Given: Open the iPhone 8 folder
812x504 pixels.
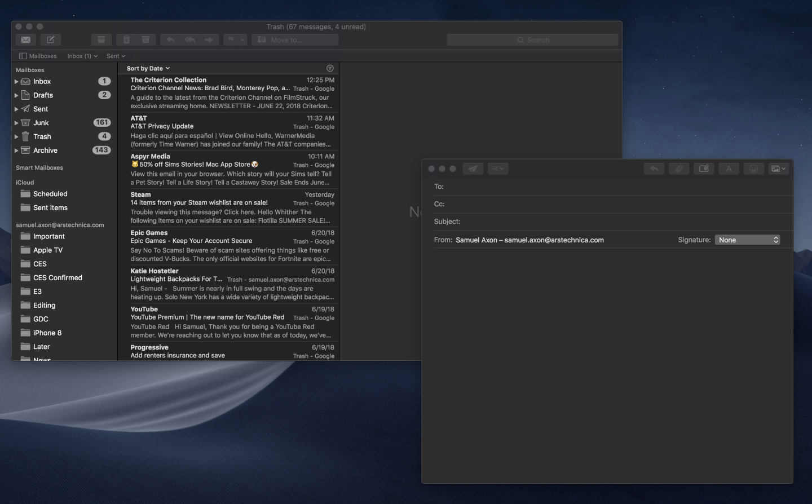Looking at the screenshot, I should (63, 333).
